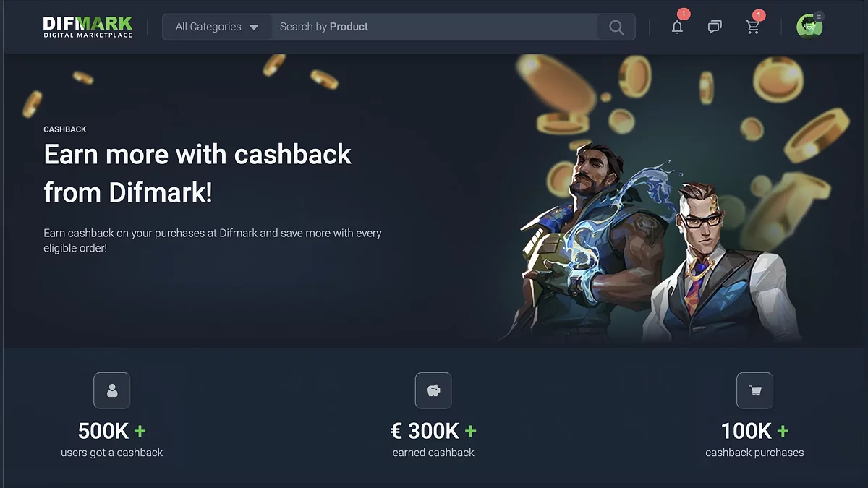Click the cart red item-count badge
Screen dimensions: 868x488
click(759, 14)
